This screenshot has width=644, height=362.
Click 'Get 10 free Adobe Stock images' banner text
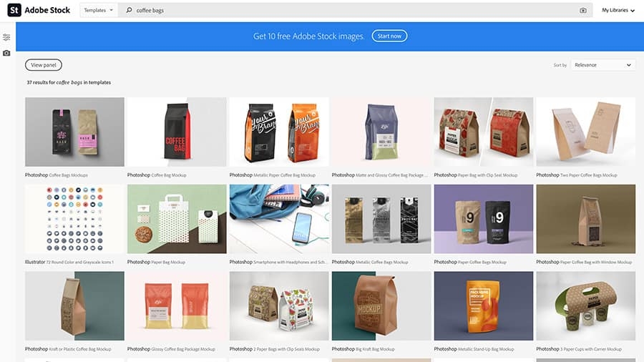pos(308,36)
